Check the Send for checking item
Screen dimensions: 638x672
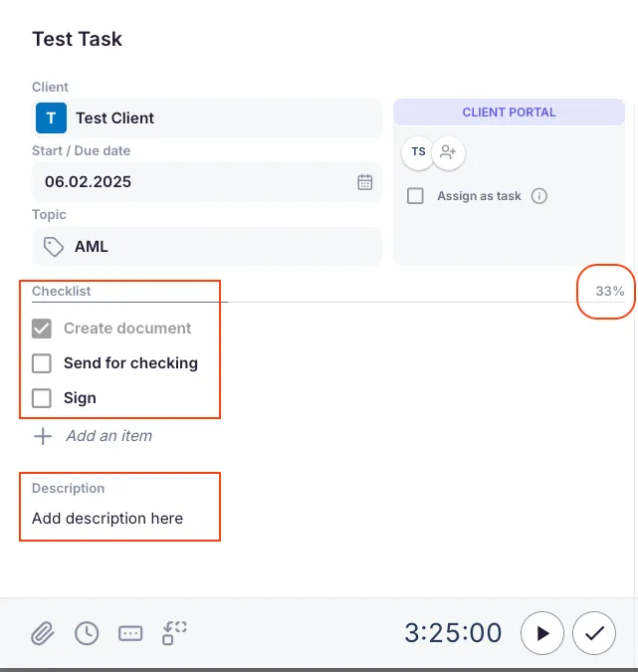pos(42,363)
